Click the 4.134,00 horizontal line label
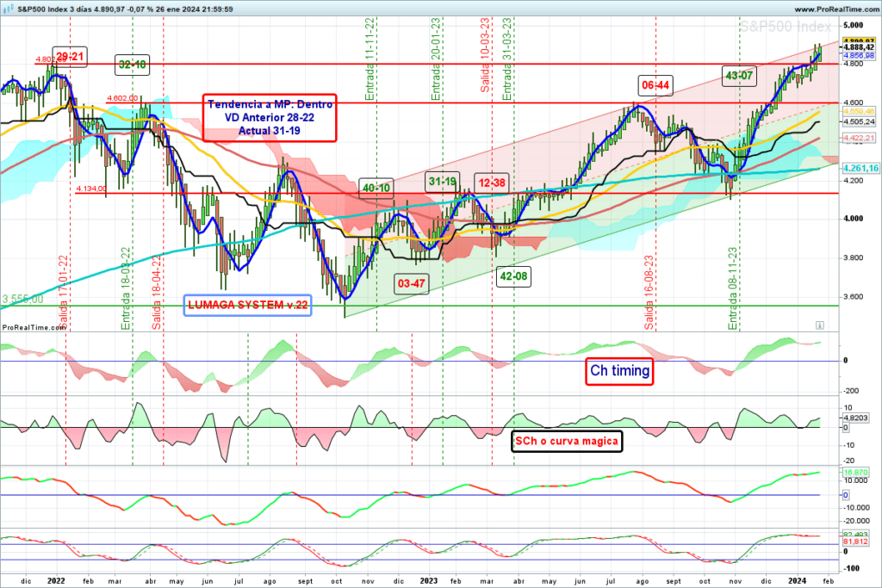This screenshot has width=882, height=588. 91,189
